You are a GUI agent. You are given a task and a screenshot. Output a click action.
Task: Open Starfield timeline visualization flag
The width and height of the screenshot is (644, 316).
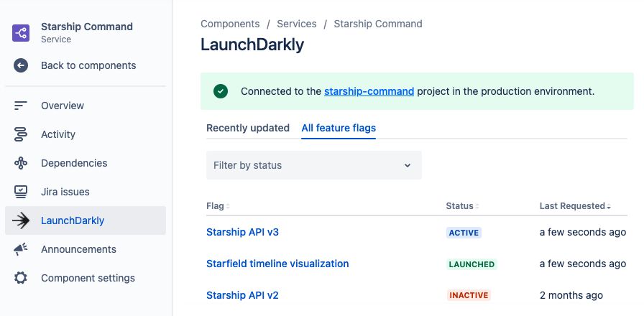click(x=277, y=264)
